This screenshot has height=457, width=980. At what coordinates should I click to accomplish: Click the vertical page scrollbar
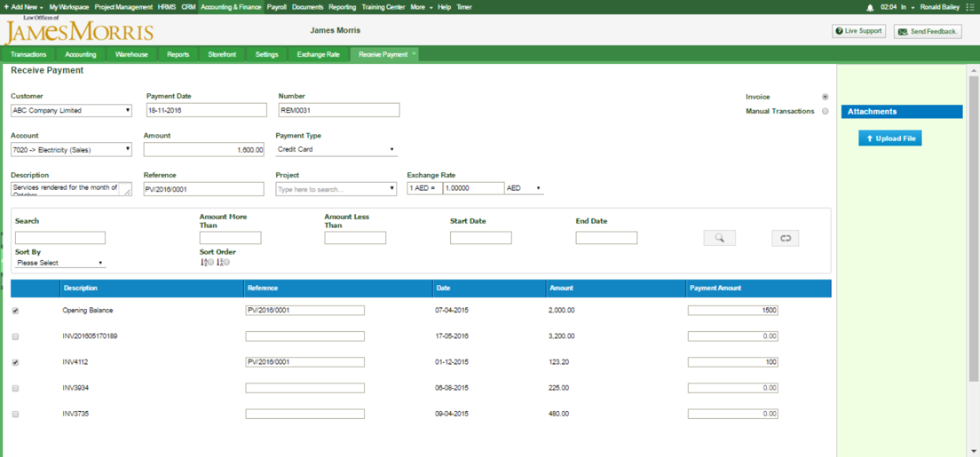coord(974,228)
